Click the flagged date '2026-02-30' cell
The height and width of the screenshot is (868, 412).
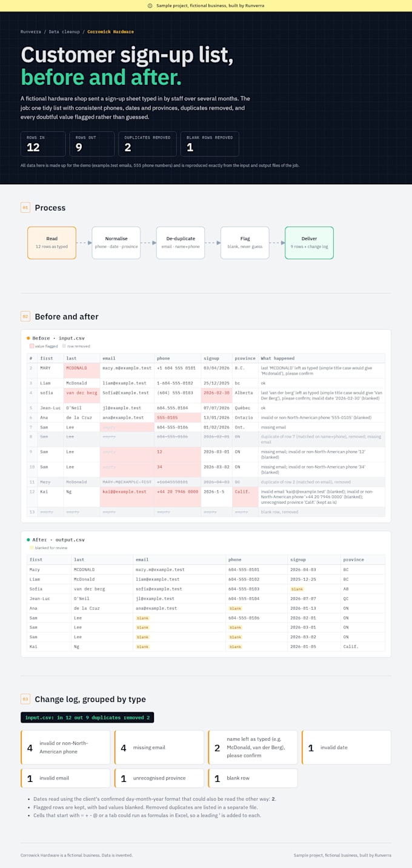[217, 395]
